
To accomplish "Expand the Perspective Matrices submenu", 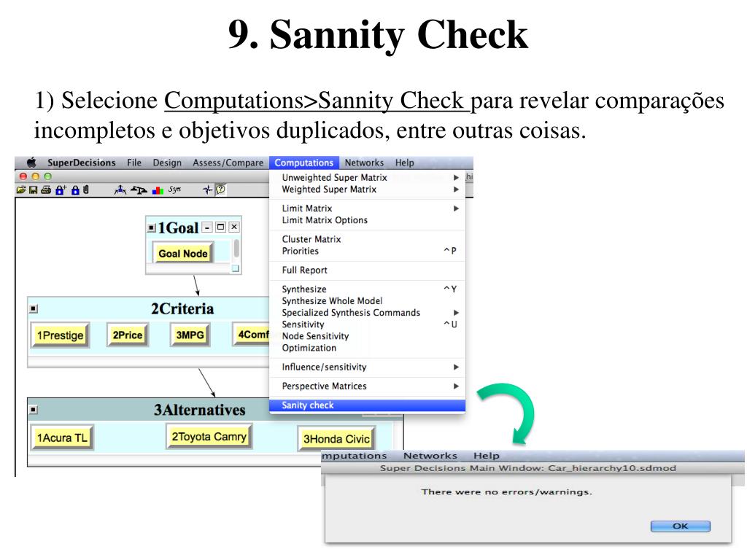I will (368, 386).
